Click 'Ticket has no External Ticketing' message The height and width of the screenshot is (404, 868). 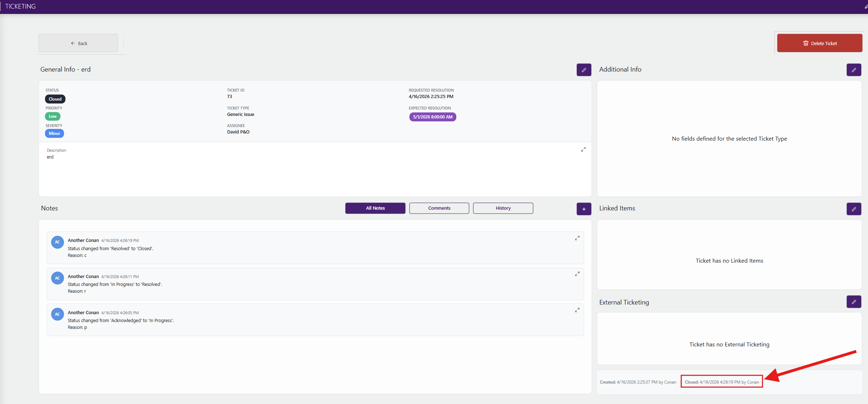[729, 345]
